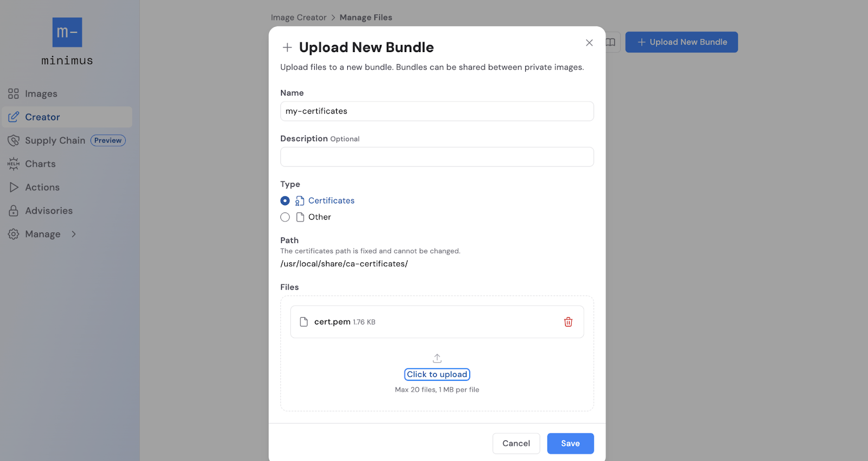868x461 pixels.
Task: Expand the Manage submenu chevron
Action: pos(74,234)
